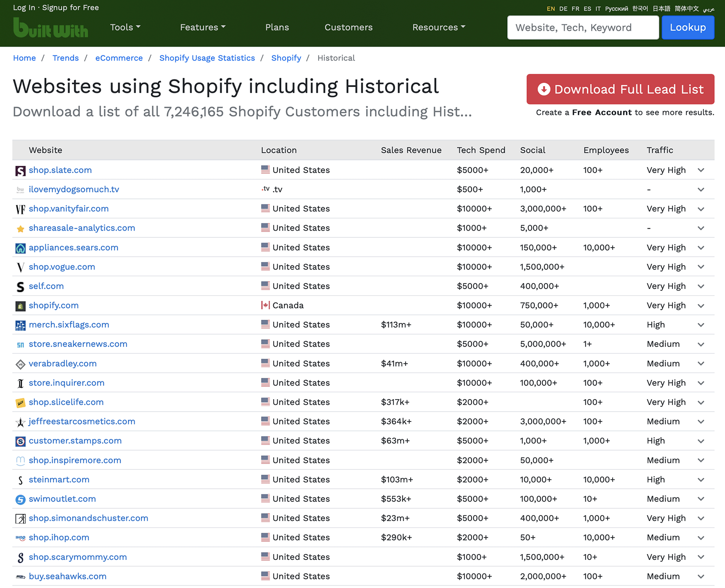Viewport: 725px width, 588px height.
Task: Focus the Website, Tech, Keyword search field
Action: (583, 28)
